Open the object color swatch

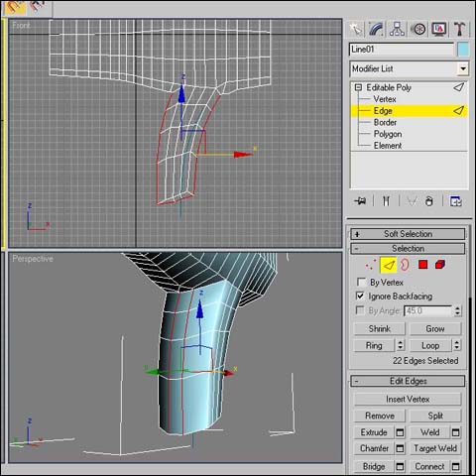(463, 50)
